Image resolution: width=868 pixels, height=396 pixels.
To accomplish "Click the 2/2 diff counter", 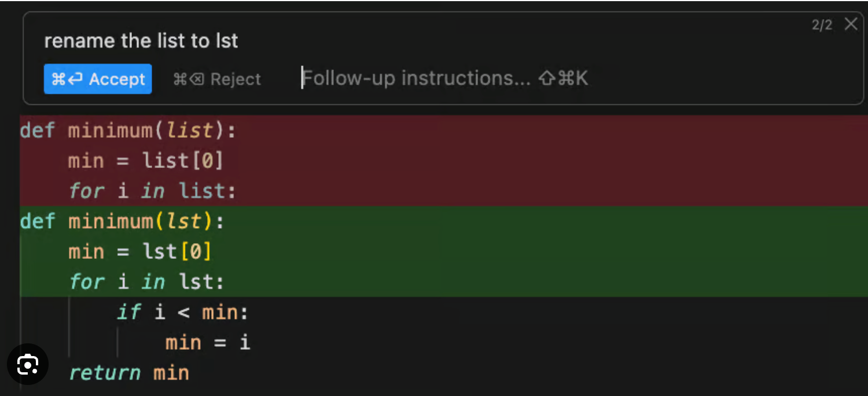I will [x=822, y=25].
